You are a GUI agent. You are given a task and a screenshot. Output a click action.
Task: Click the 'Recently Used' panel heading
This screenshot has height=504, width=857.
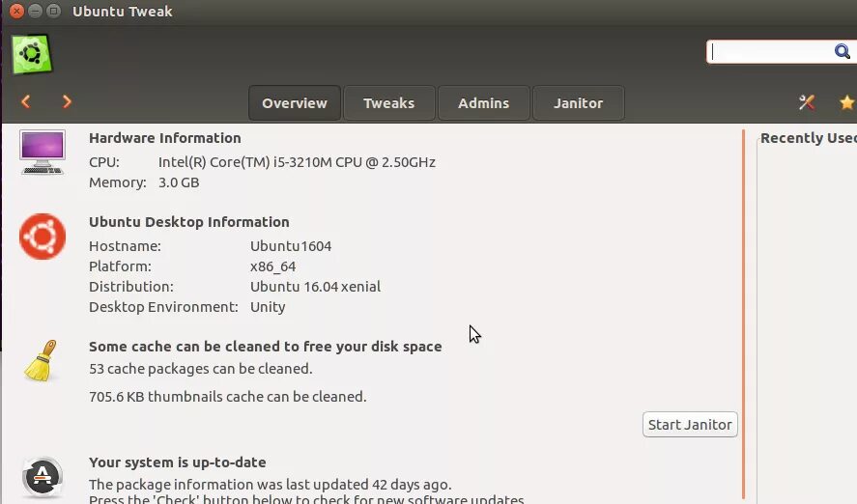coord(809,138)
